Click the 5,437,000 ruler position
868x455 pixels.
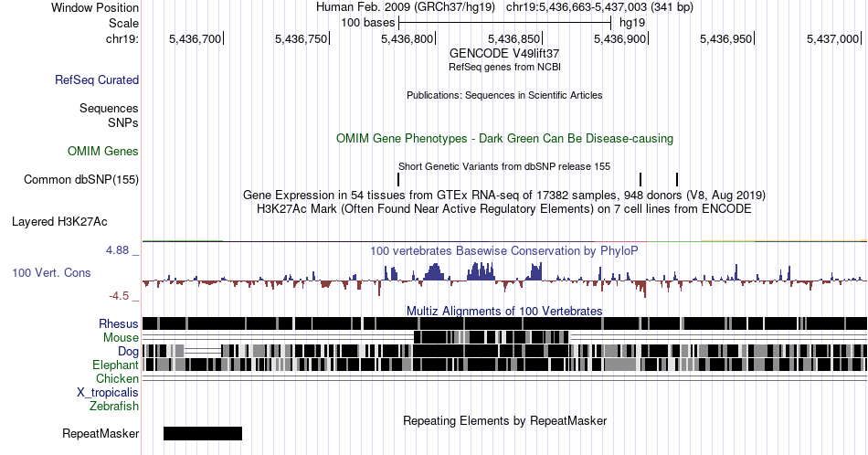coord(832,38)
